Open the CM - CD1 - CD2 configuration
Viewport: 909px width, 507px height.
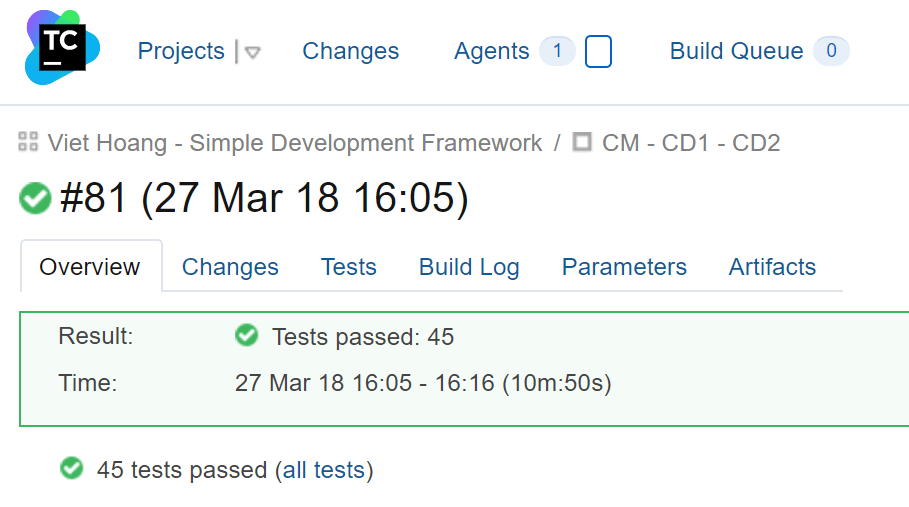[x=690, y=143]
